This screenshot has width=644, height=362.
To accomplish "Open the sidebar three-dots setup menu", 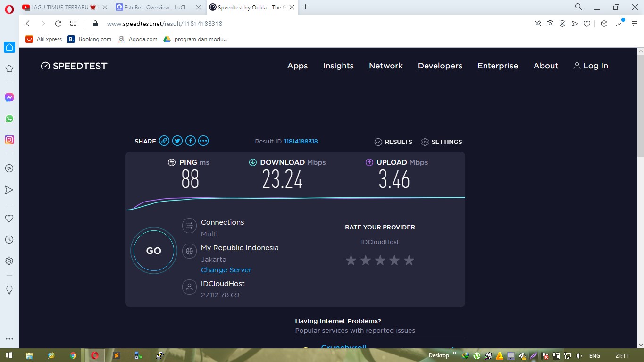I will [x=9, y=339].
